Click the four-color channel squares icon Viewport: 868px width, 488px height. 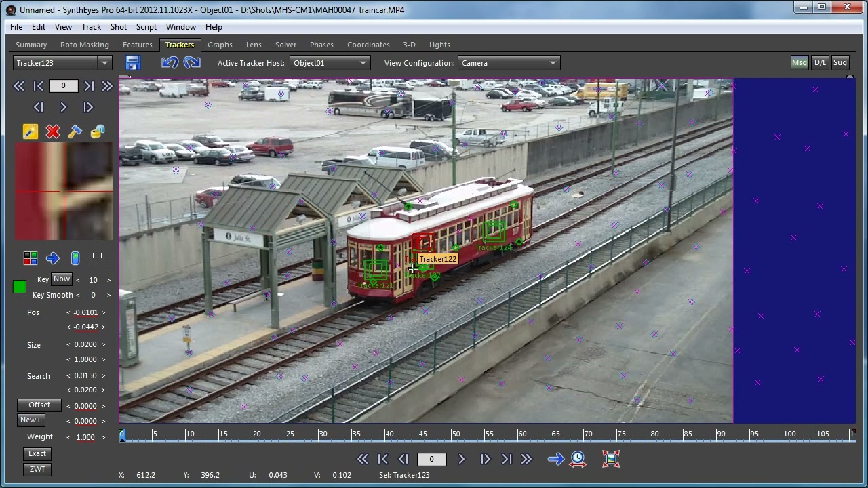pyautogui.click(x=30, y=258)
